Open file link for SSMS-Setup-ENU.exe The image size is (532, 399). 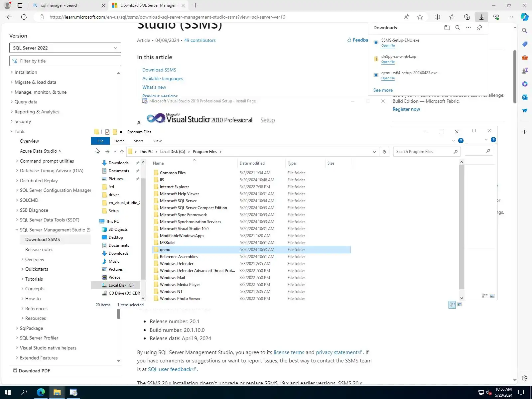388,46
